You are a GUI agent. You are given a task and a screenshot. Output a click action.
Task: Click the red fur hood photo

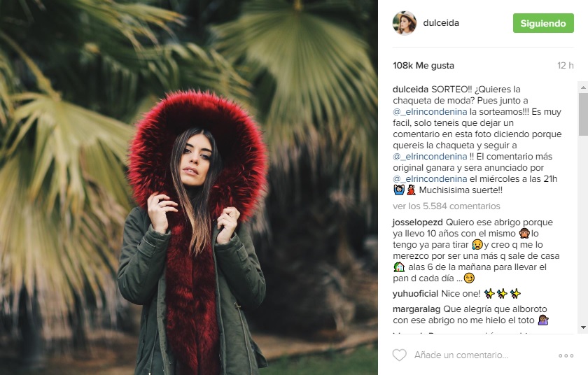tap(188, 187)
